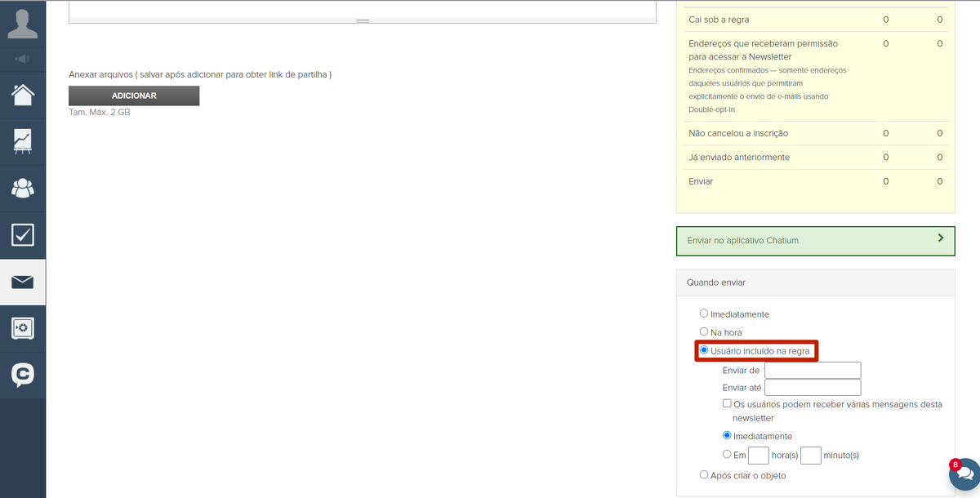Image resolution: width=980 pixels, height=498 pixels.
Task: Click the 'Enviar de' input field
Action: tap(813, 371)
